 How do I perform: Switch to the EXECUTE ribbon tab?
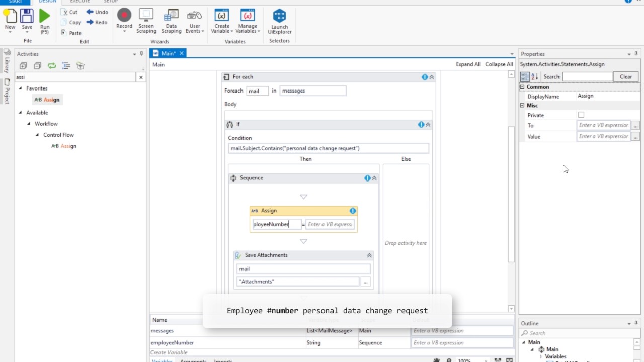pyautogui.click(x=79, y=2)
